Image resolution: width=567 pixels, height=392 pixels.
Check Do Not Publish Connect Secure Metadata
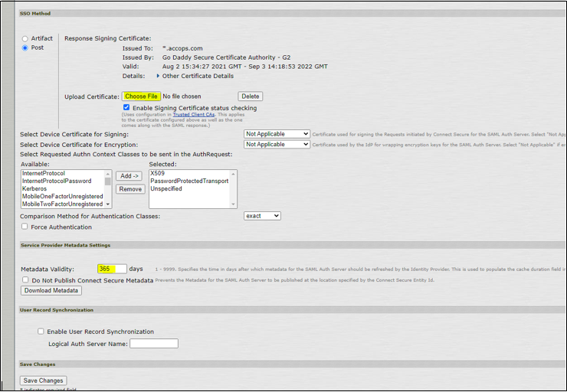coord(25,280)
